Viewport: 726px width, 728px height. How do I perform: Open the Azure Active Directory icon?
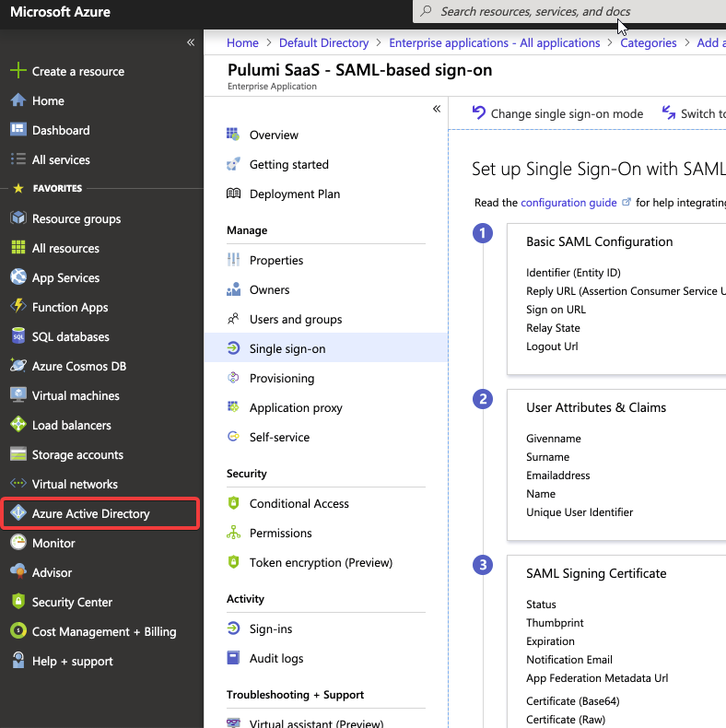(18, 512)
